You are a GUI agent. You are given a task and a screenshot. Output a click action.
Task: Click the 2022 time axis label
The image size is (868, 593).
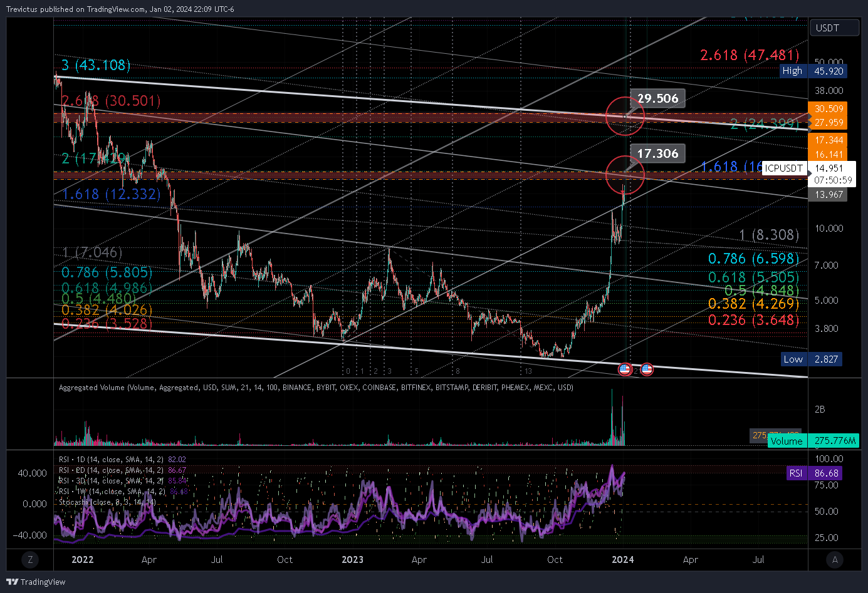pos(82,560)
